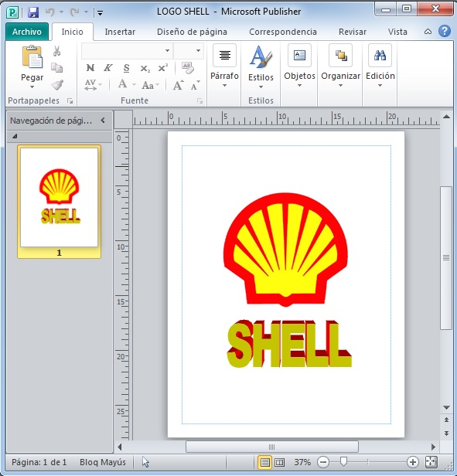
Task: Switch to the Insertar tab
Action: (120, 32)
